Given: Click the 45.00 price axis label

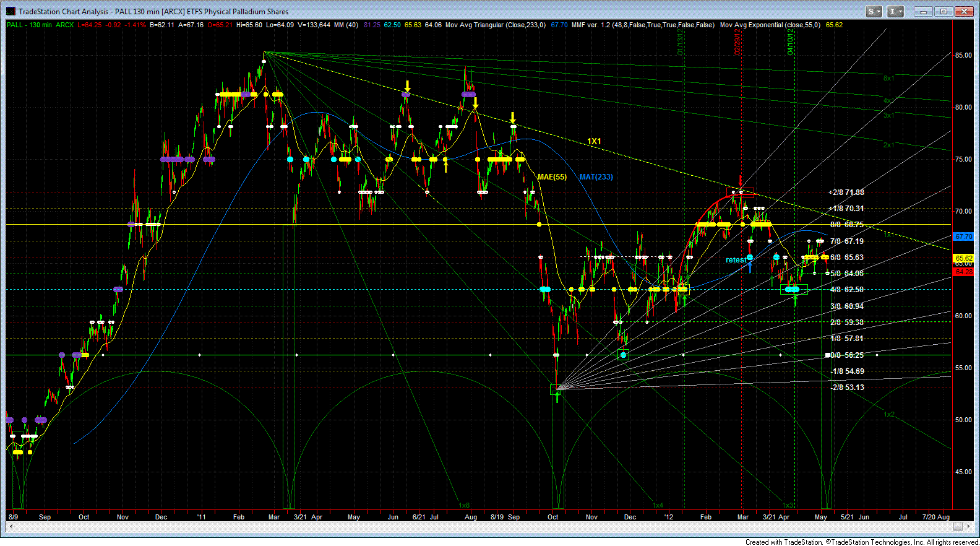Looking at the screenshot, I should click(963, 472).
